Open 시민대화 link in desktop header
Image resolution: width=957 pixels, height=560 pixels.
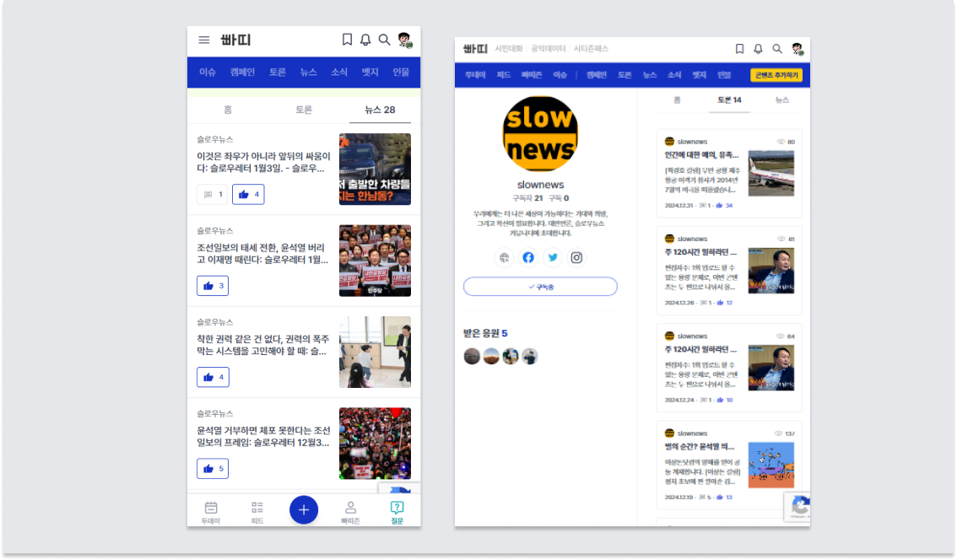coord(508,49)
